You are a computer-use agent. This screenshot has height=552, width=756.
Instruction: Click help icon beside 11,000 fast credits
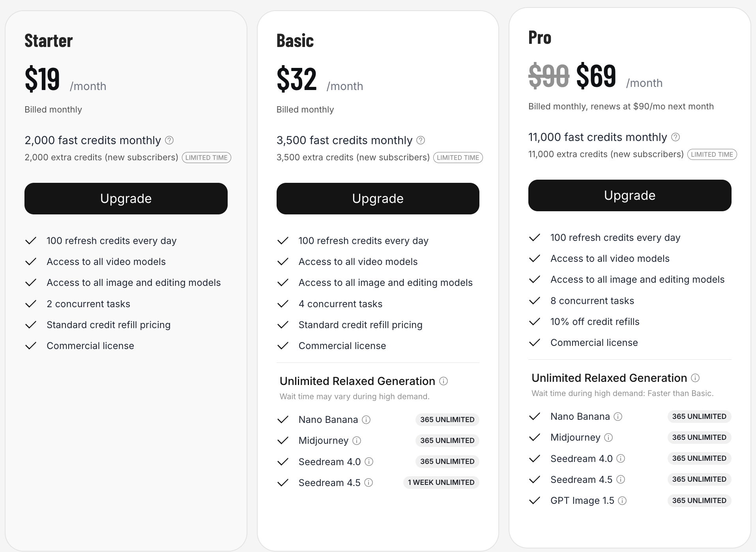676,137
